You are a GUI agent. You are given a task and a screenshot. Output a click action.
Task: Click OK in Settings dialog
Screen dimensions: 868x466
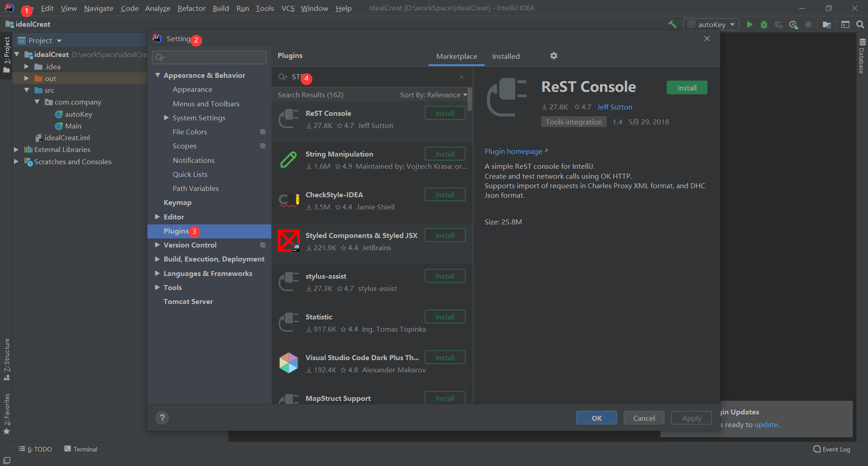[596, 418]
